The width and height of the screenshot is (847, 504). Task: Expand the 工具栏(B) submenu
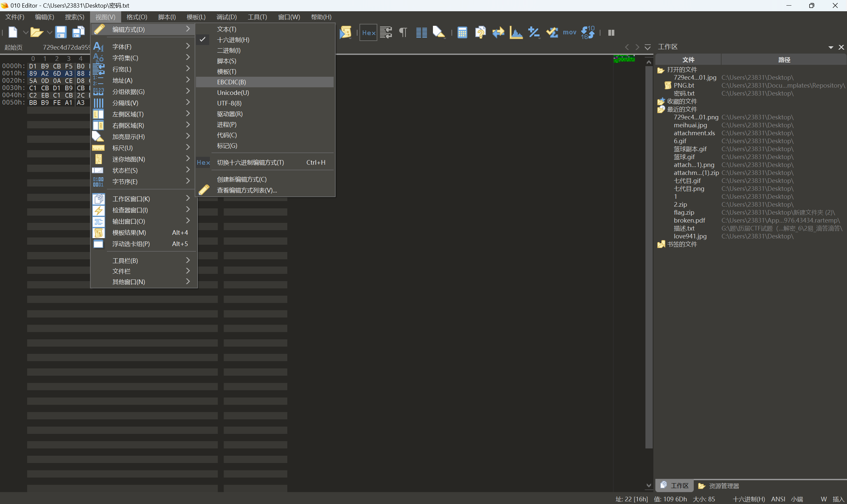point(144,261)
